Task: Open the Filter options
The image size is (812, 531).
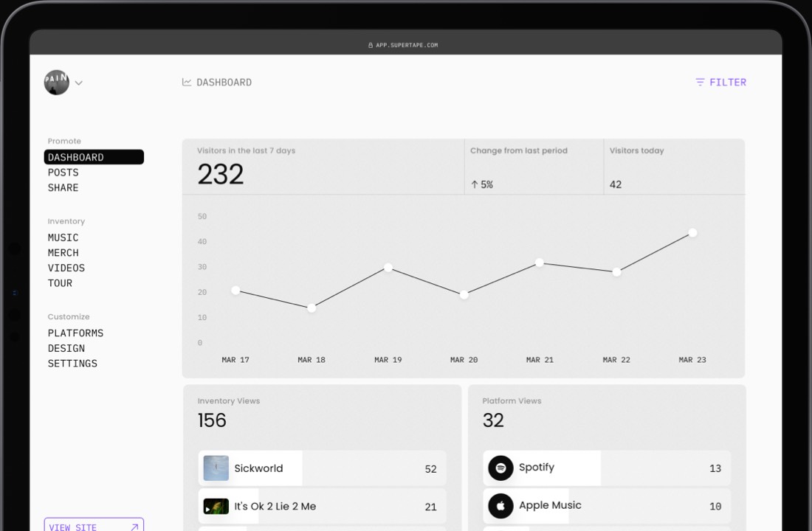Action: point(721,83)
